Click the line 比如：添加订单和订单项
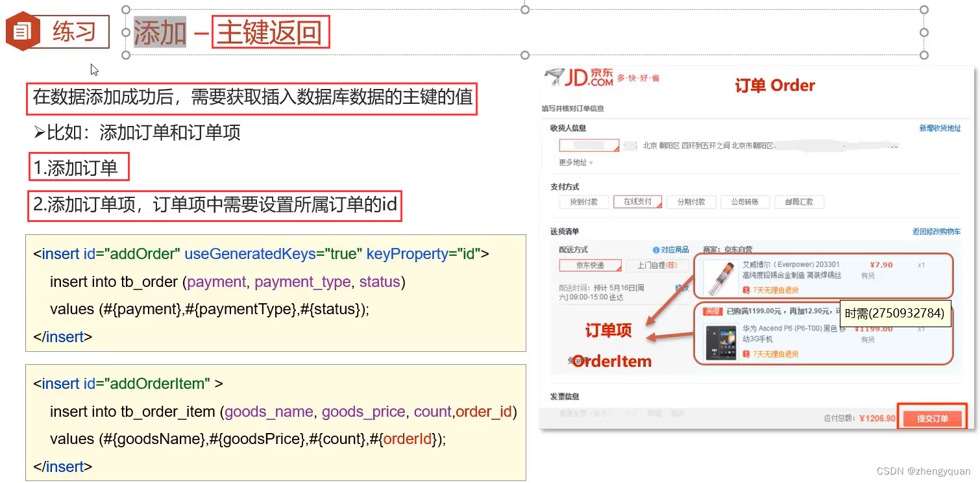The image size is (980, 483). pos(137,133)
